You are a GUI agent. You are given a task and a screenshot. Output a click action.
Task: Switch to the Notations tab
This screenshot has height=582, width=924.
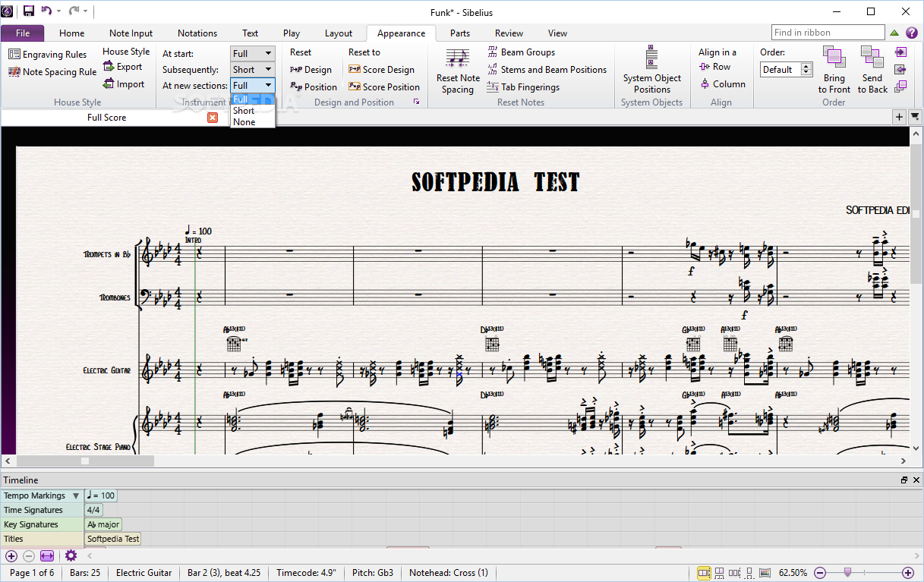197,33
